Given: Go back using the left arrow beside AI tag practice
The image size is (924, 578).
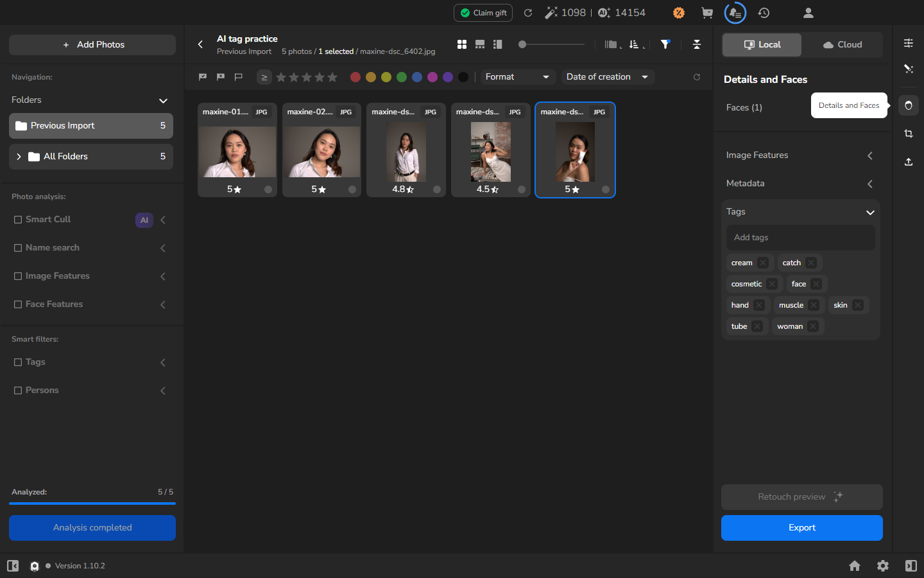Looking at the screenshot, I should coord(200,44).
